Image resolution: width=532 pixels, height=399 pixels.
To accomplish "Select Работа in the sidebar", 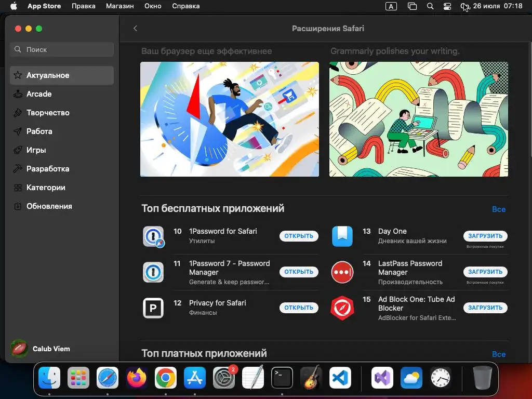I will 62,131.
